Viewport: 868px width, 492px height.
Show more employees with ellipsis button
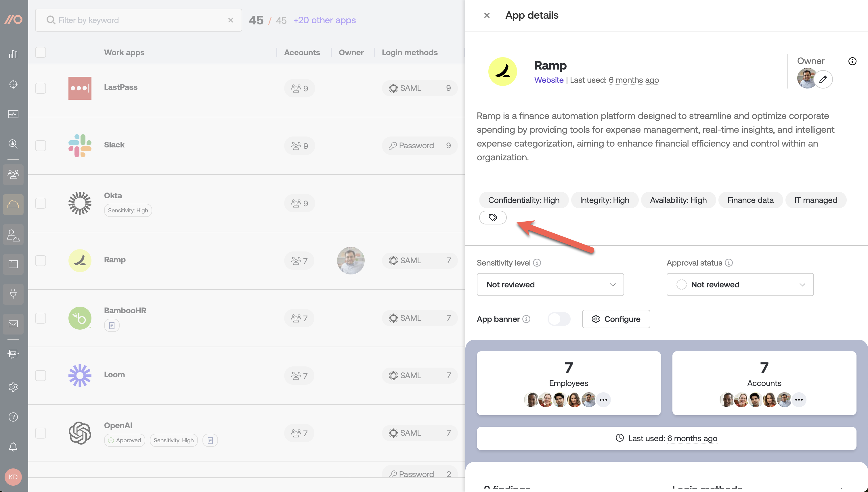[603, 400]
